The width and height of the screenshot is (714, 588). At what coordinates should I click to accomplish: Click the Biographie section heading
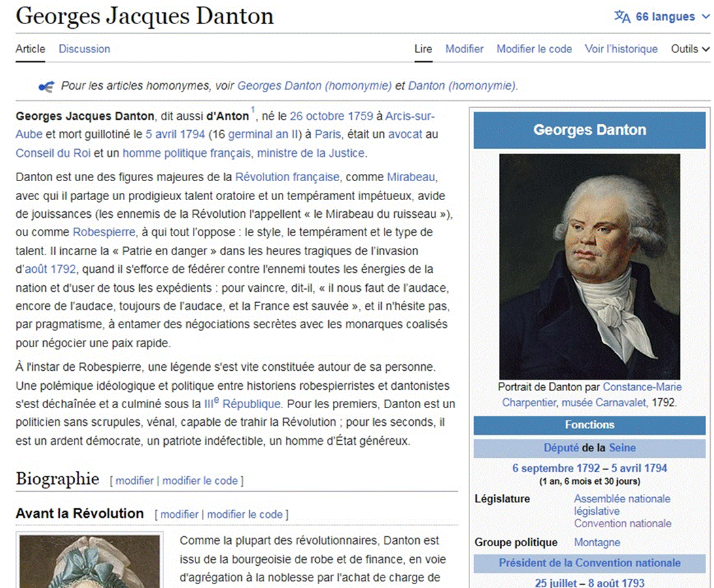coord(58,479)
